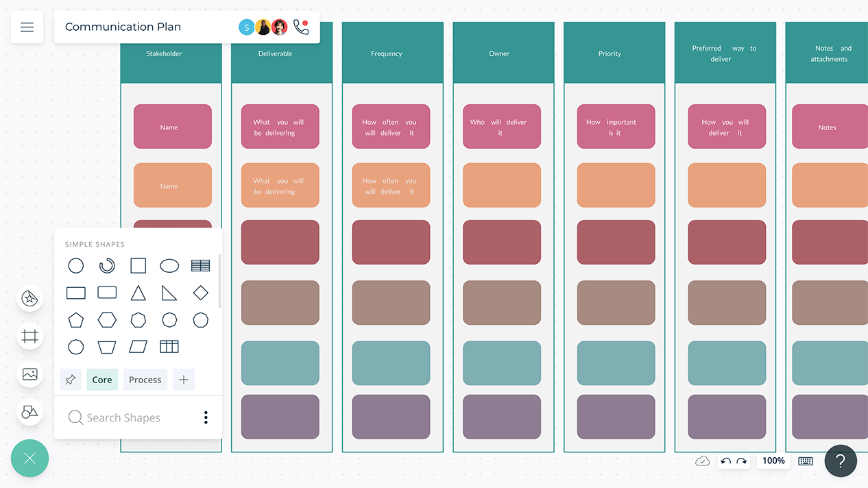The height and width of the screenshot is (488, 868).
Task: Select the Priority column header
Action: tap(614, 53)
